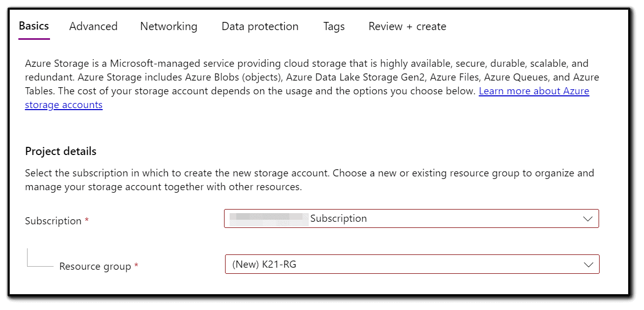The height and width of the screenshot is (310, 644).
Task: Click the Resource group chevron arrow
Action: 588,264
